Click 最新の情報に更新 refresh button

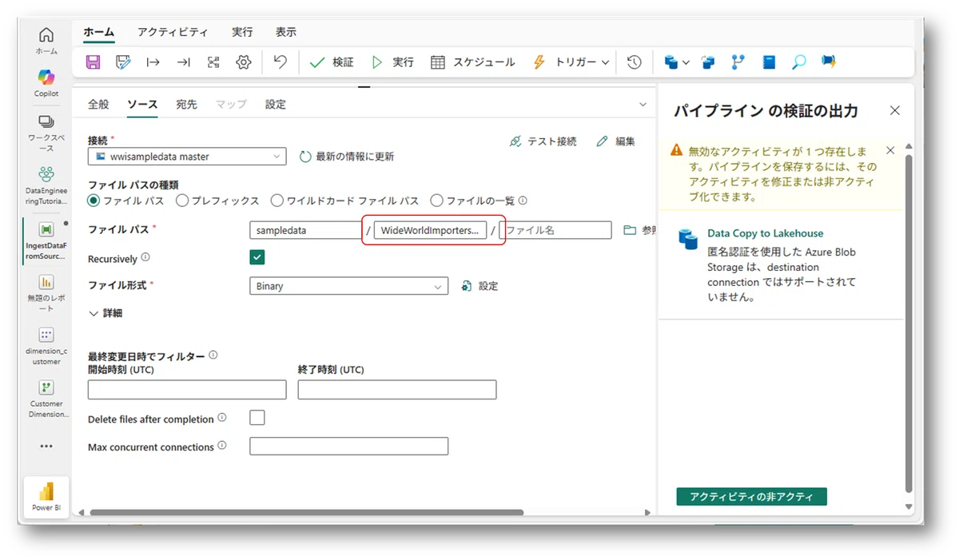[x=347, y=157]
